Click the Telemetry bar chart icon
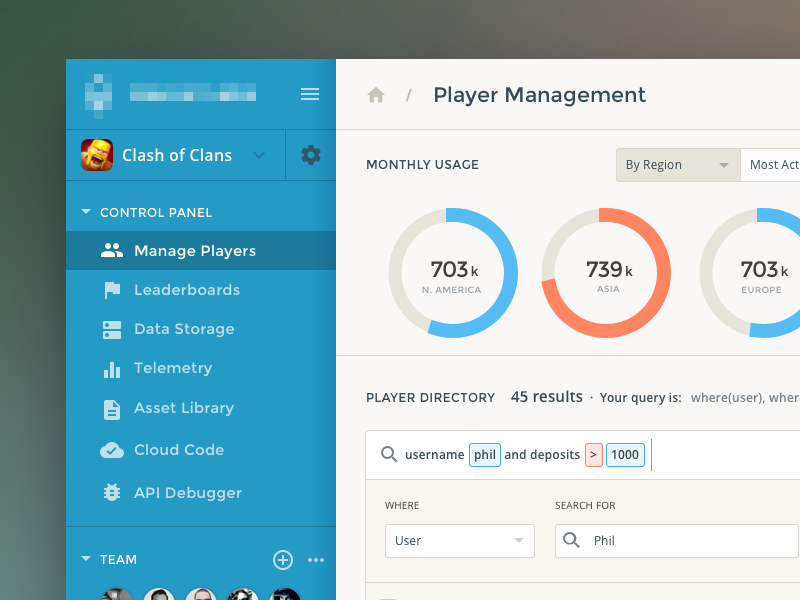The height and width of the screenshot is (600, 800). click(112, 369)
